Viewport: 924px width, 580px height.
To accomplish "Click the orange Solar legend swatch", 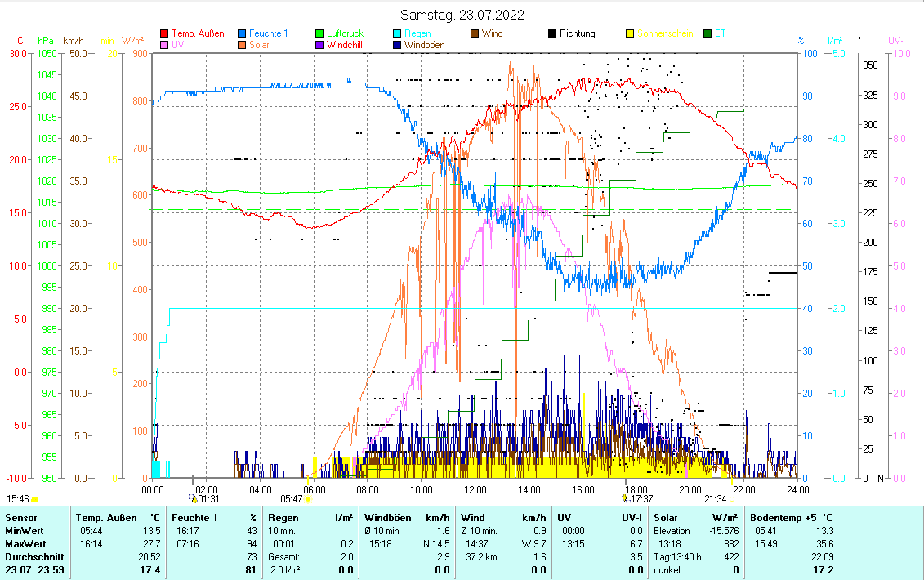I will pyautogui.click(x=243, y=45).
